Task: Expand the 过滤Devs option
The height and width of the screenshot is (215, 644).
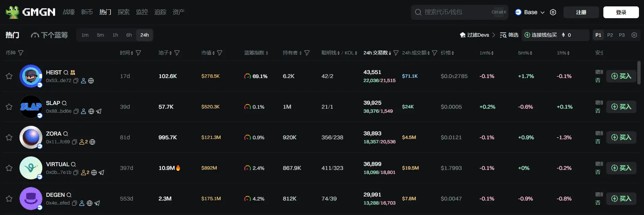Action: tap(478, 35)
